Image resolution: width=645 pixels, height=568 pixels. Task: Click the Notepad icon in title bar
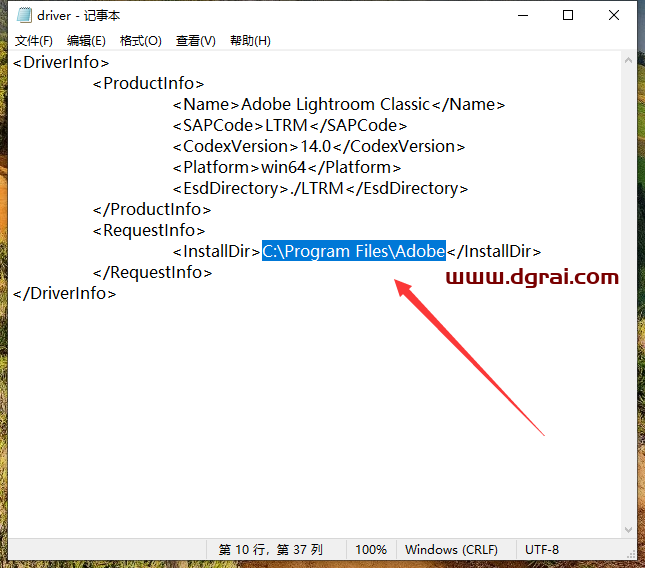24,15
